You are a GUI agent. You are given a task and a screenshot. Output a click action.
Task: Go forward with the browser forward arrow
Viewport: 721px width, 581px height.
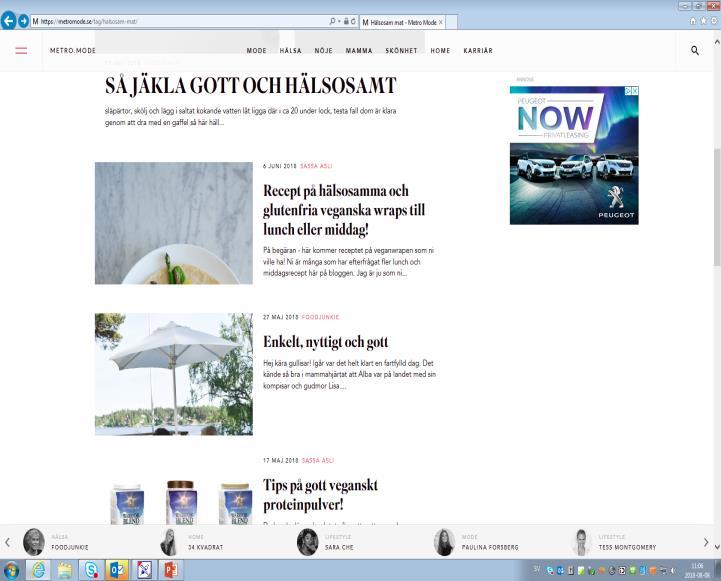(x=23, y=21)
